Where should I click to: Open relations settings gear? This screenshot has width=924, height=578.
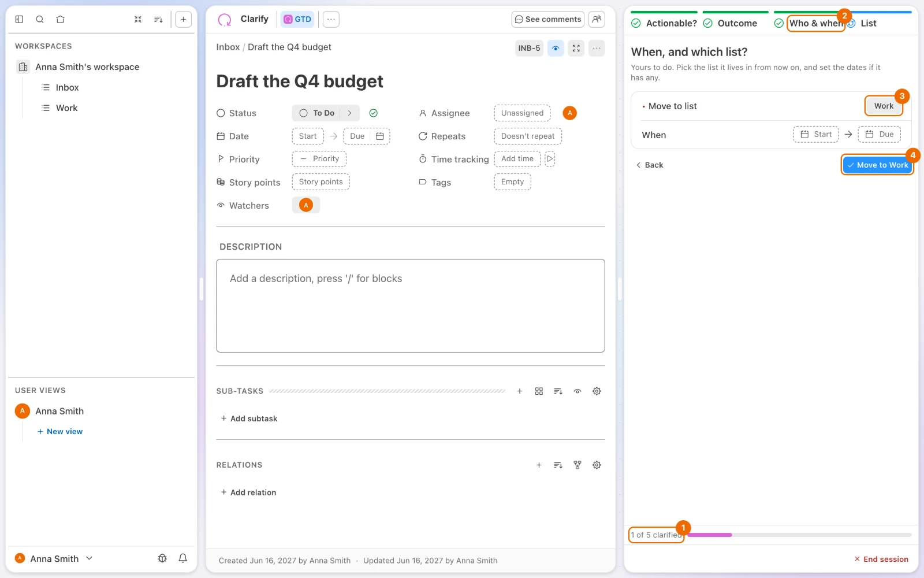[597, 465]
